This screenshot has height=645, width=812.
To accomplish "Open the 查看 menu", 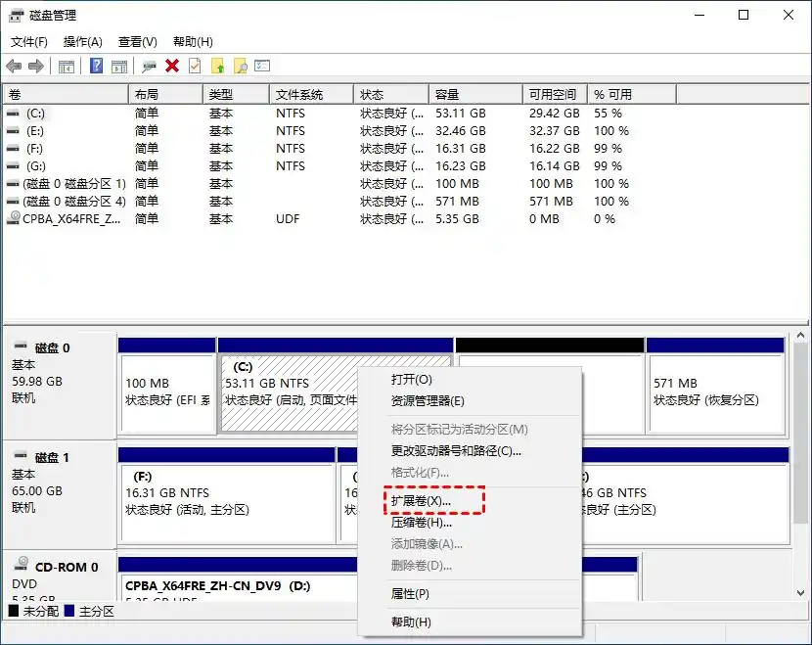I will [x=136, y=41].
